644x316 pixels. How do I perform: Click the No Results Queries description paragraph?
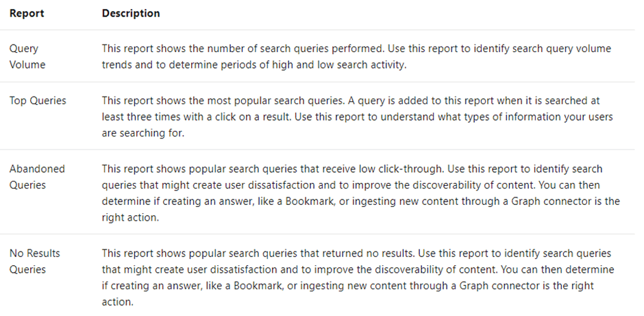pos(358,278)
